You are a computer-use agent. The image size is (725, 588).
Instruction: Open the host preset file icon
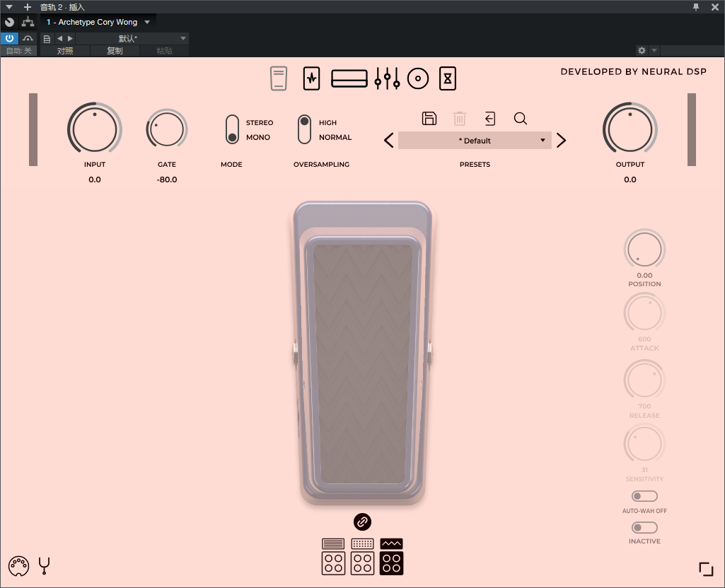point(47,39)
